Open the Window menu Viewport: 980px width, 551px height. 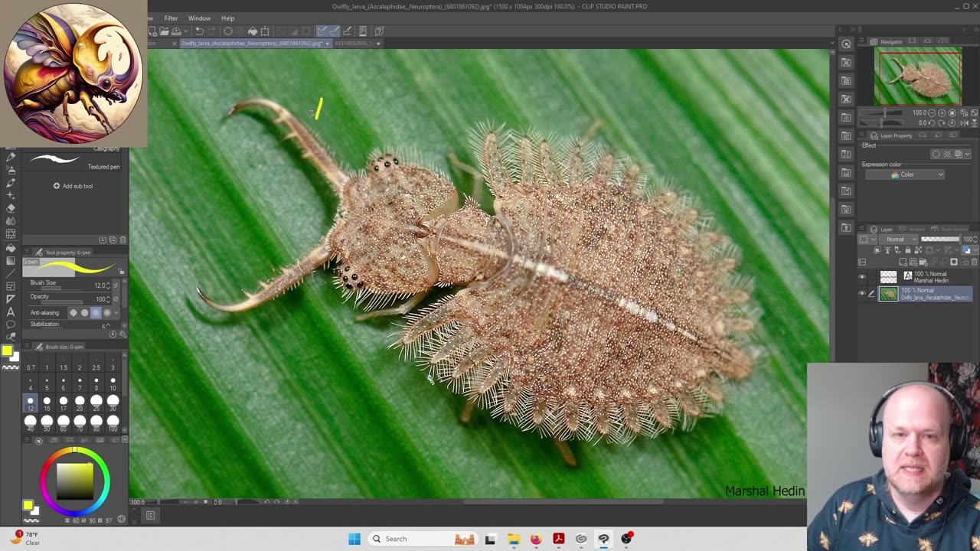pos(199,18)
